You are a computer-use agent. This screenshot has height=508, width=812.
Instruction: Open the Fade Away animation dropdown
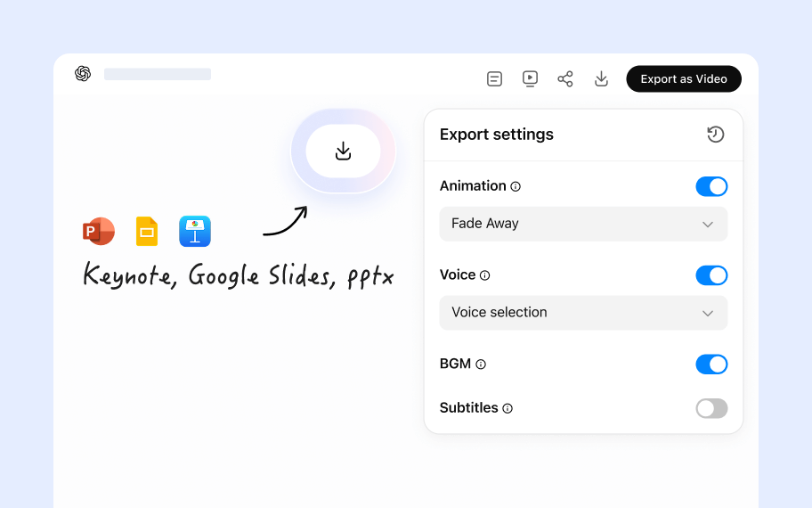point(583,224)
